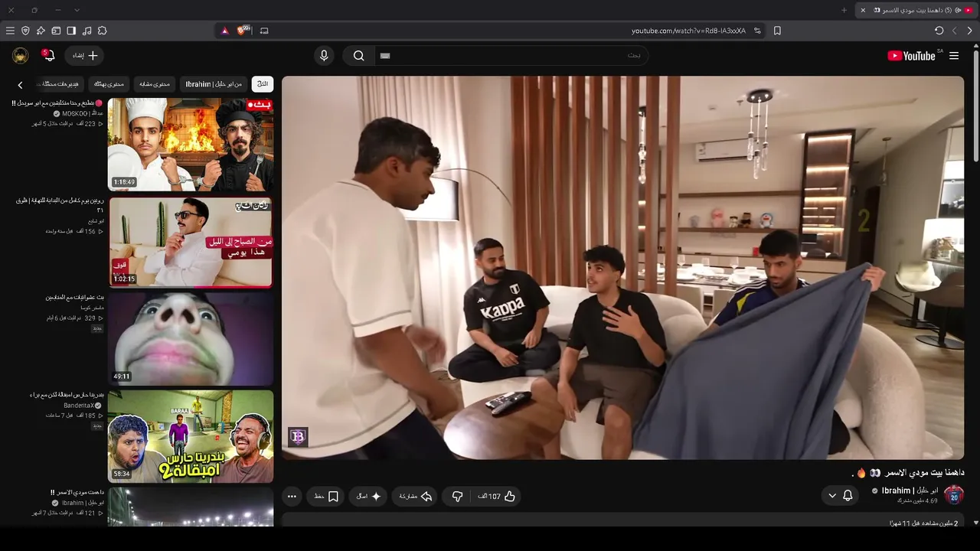Open site settings icon in the address bar
The image size is (980, 551).
757,31
